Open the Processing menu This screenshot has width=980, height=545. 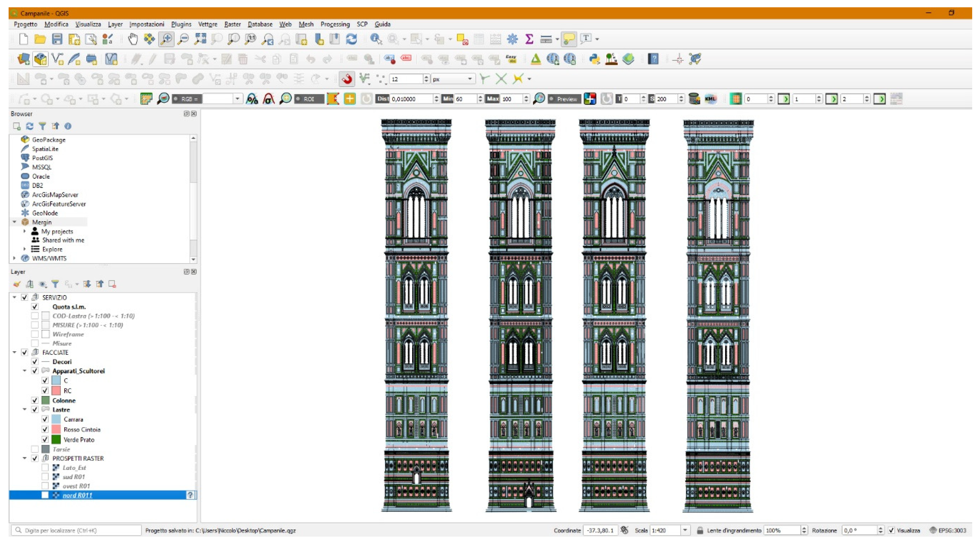click(335, 24)
